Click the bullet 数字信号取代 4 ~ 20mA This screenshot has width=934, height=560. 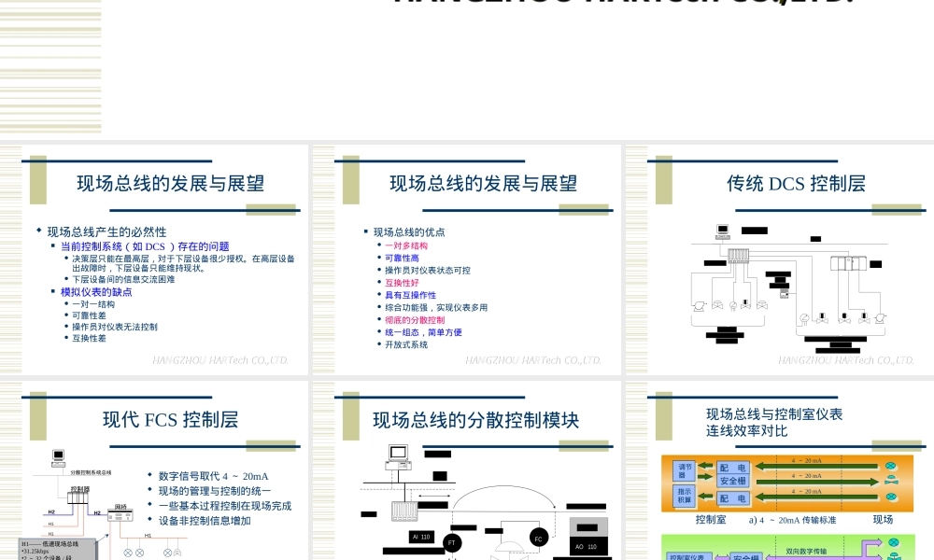click(213, 476)
